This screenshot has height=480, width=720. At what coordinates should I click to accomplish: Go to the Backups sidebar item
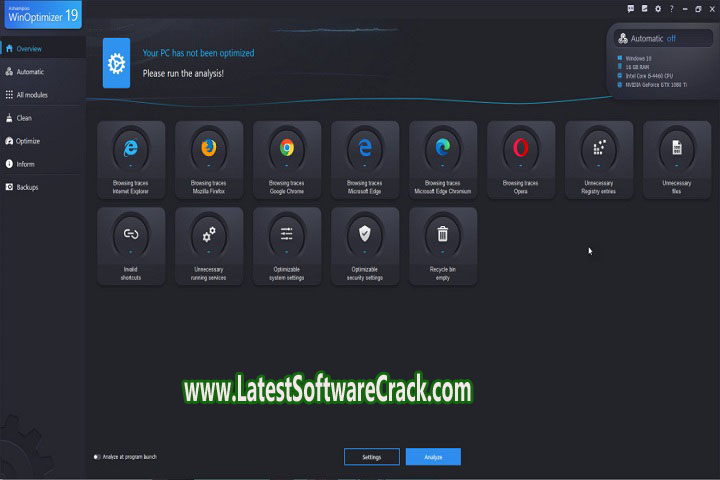tap(27, 187)
